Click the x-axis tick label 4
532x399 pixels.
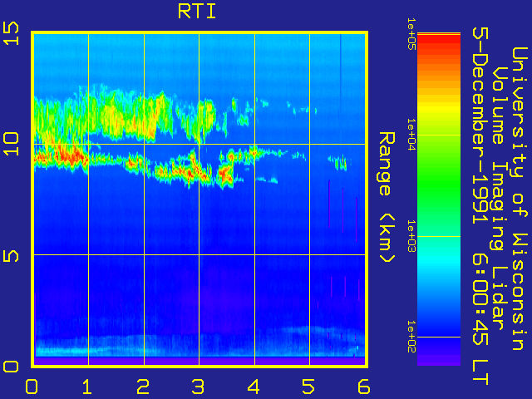[x=254, y=387]
